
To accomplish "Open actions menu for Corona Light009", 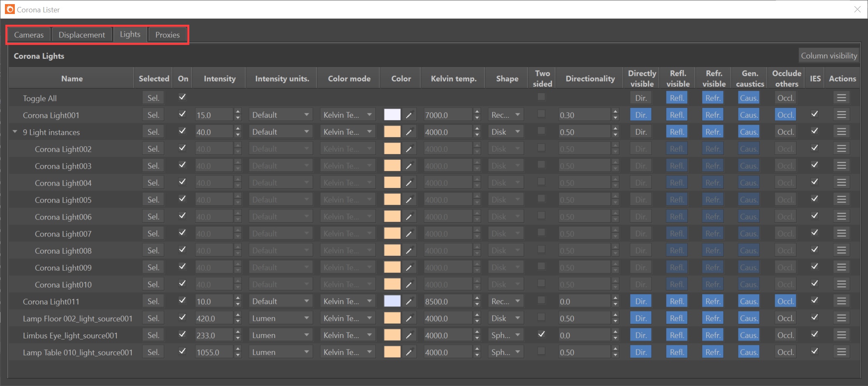I will [841, 267].
